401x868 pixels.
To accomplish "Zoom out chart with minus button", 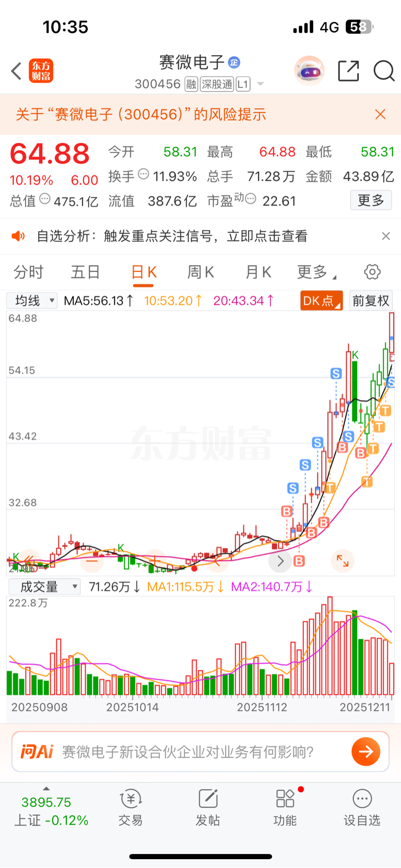I will 92,561.
